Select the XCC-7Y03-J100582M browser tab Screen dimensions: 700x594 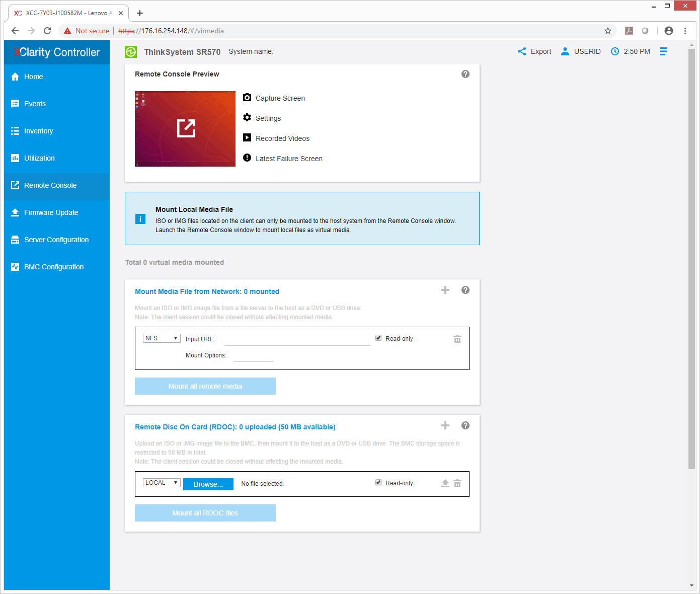[x=68, y=13]
